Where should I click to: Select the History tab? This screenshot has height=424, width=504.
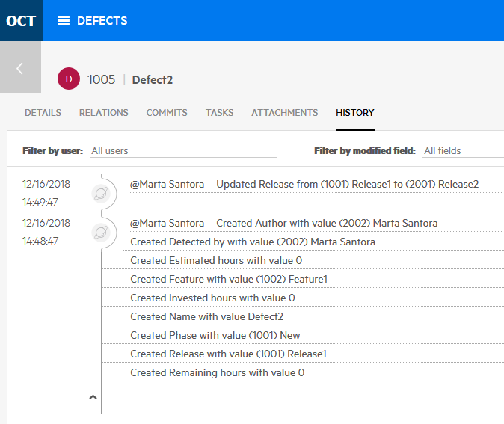pos(354,113)
